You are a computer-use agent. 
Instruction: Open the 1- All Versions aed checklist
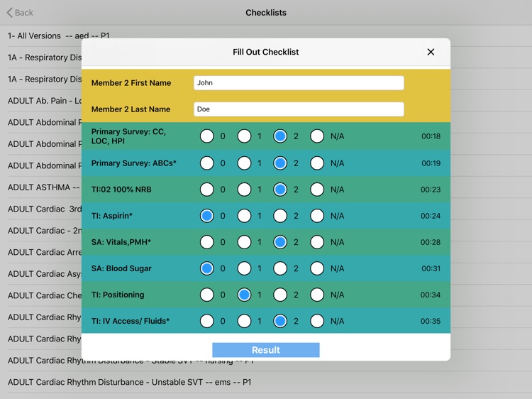58,35
